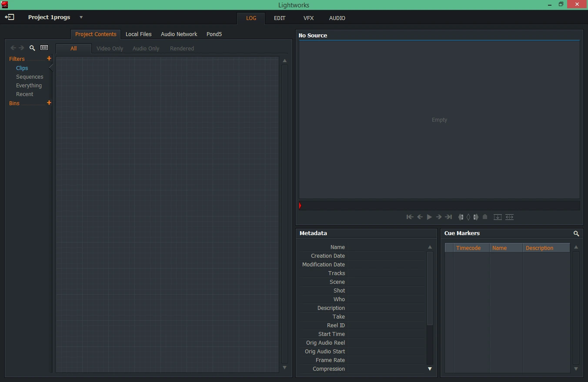Open the Local Files tab
Image resolution: width=588 pixels, height=382 pixels.
point(139,34)
